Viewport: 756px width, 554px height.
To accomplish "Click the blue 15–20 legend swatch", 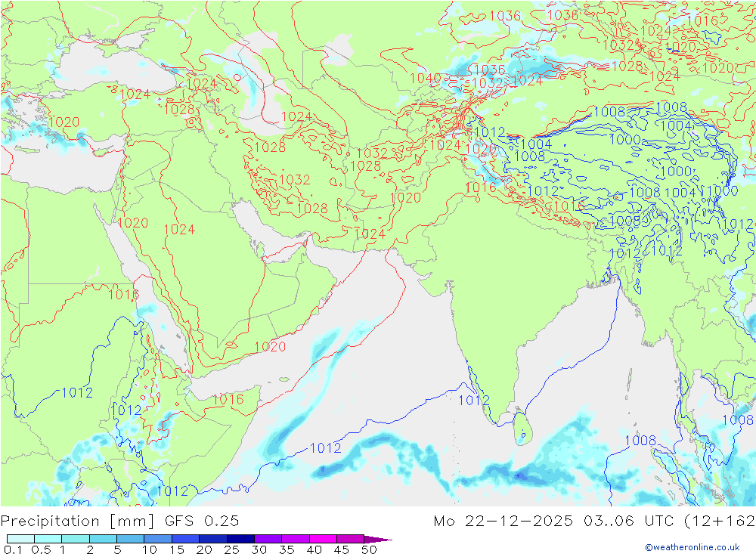I will point(186,539).
